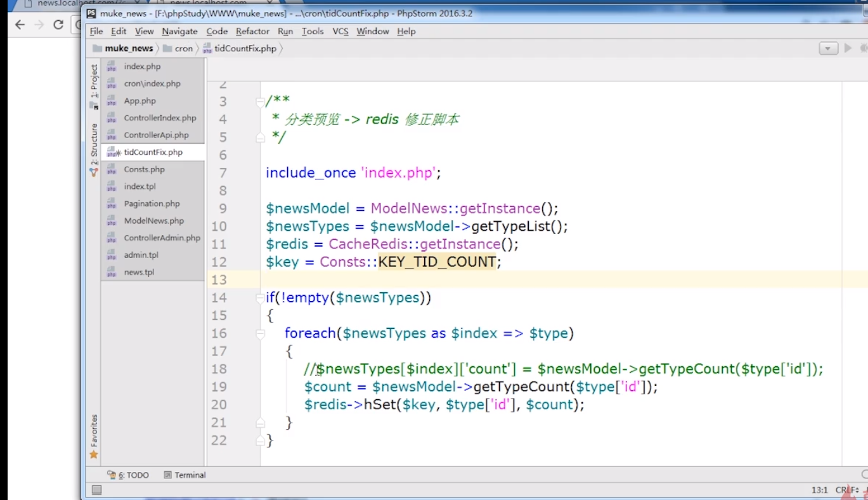Click the browser Reload icon
Image resolution: width=868 pixels, height=500 pixels.
pos(58,25)
